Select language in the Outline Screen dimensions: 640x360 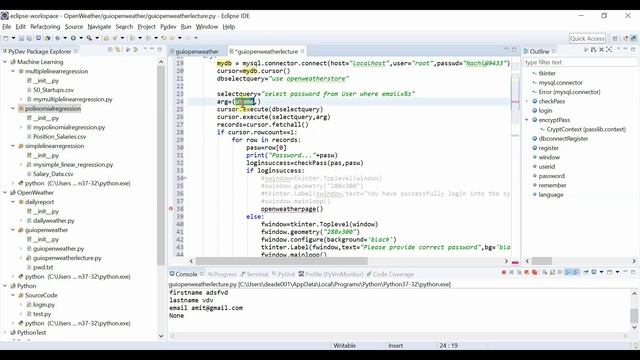551,195
